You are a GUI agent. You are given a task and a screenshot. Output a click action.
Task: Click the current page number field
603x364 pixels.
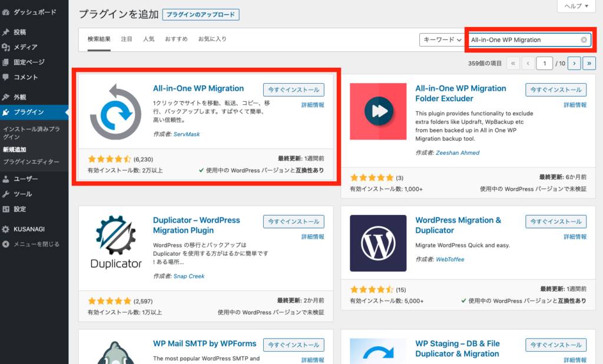pos(545,64)
